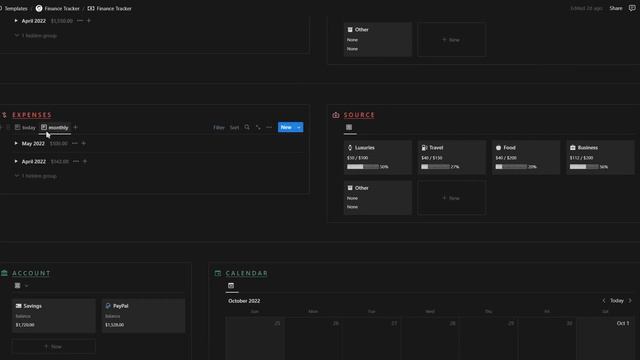Add entry to April 2022 in Expenses

[x=85, y=161]
